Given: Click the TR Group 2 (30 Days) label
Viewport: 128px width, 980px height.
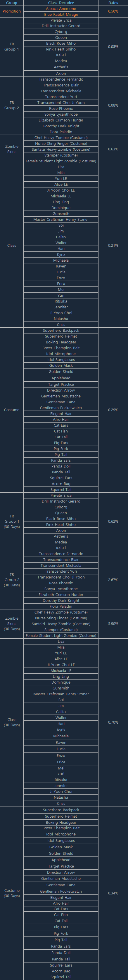Looking at the screenshot, I should [x=12, y=580].
